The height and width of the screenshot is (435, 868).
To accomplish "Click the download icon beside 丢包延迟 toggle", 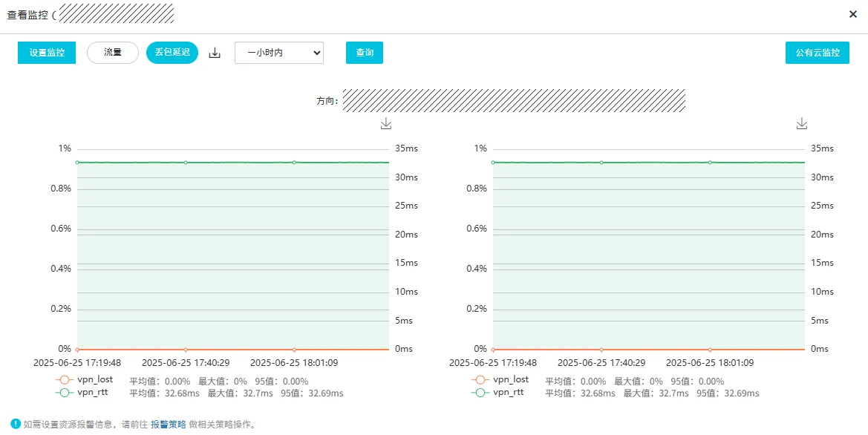I will (215, 53).
